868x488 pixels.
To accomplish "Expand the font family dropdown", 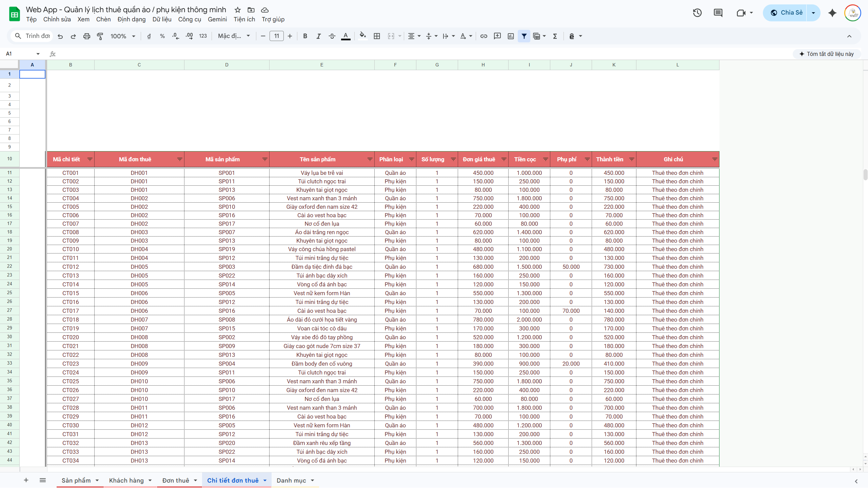I will (x=234, y=36).
